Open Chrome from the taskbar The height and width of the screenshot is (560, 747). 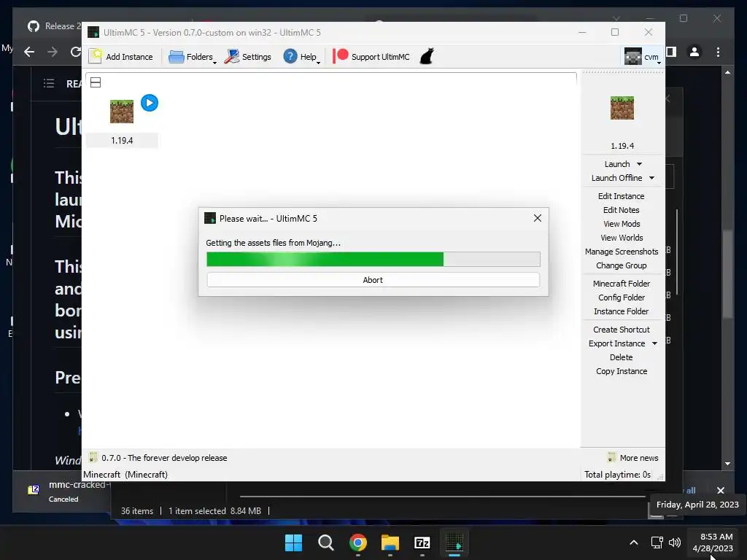pos(357,542)
